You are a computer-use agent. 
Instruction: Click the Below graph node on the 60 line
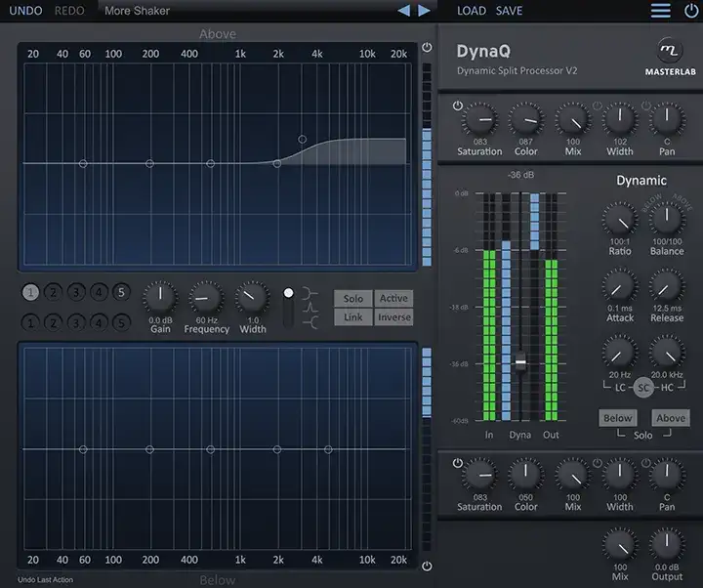point(83,449)
